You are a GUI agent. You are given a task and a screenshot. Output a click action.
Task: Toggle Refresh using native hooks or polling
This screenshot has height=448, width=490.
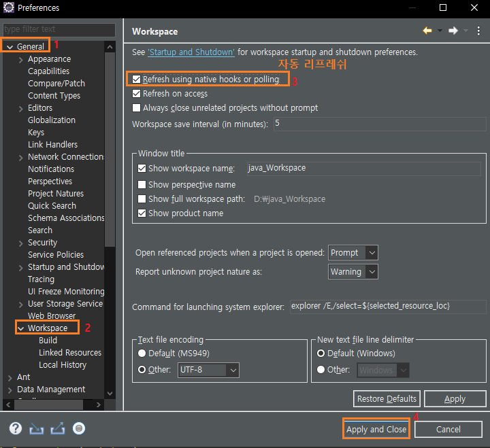pyautogui.click(x=136, y=80)
